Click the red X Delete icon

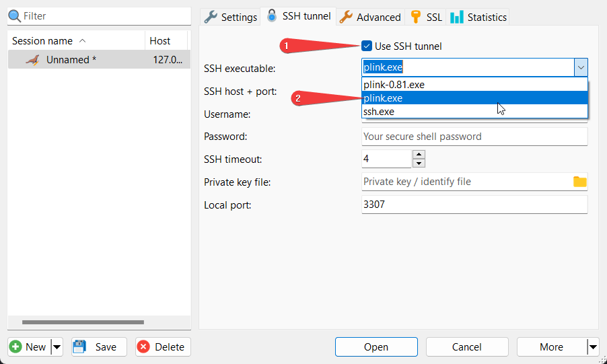(143, 347)
